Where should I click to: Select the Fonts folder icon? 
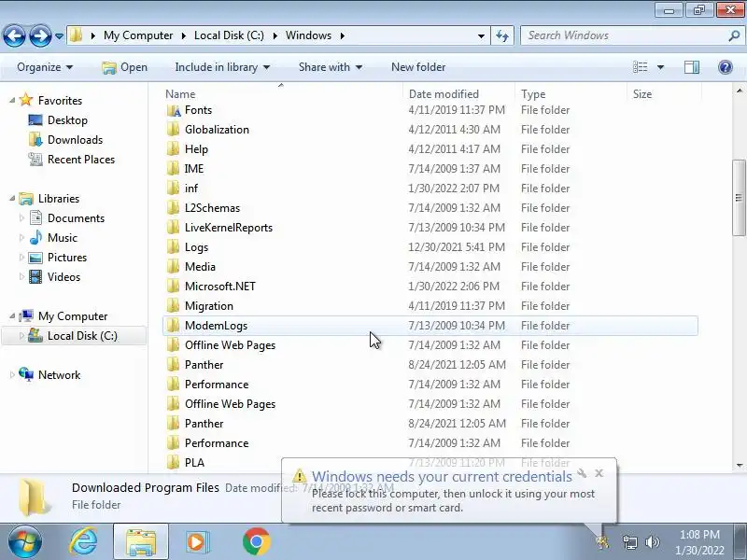click(174, 110)
